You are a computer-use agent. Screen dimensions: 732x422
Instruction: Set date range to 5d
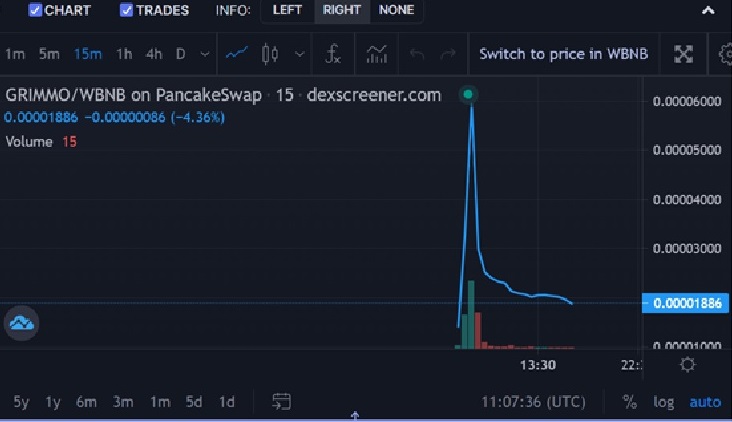click(x=194, y=402)
